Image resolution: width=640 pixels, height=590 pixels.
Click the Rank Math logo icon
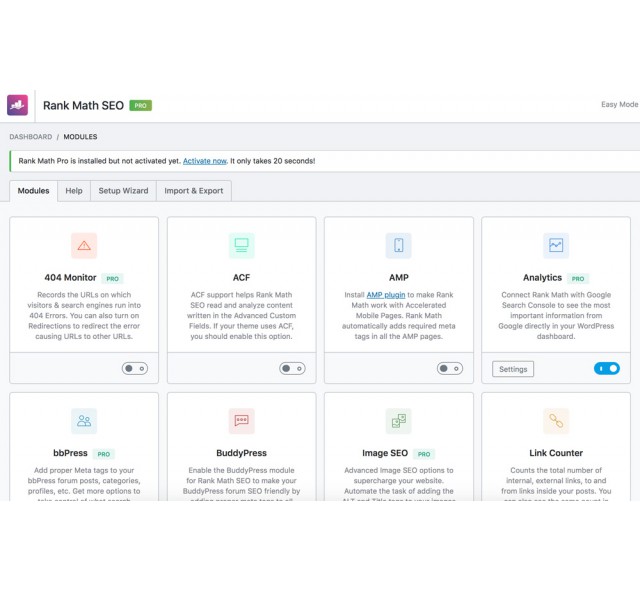18,105
